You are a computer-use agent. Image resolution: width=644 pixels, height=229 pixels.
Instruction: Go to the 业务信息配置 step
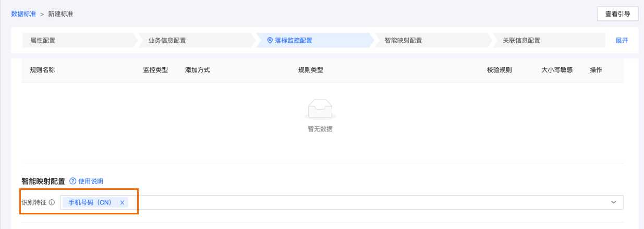(x=197, y=40)
